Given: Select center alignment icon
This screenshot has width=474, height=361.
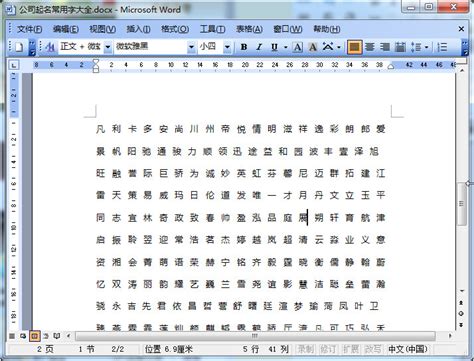Looking at the screenshot, I should pyautogui.click(x=369, y=47).
